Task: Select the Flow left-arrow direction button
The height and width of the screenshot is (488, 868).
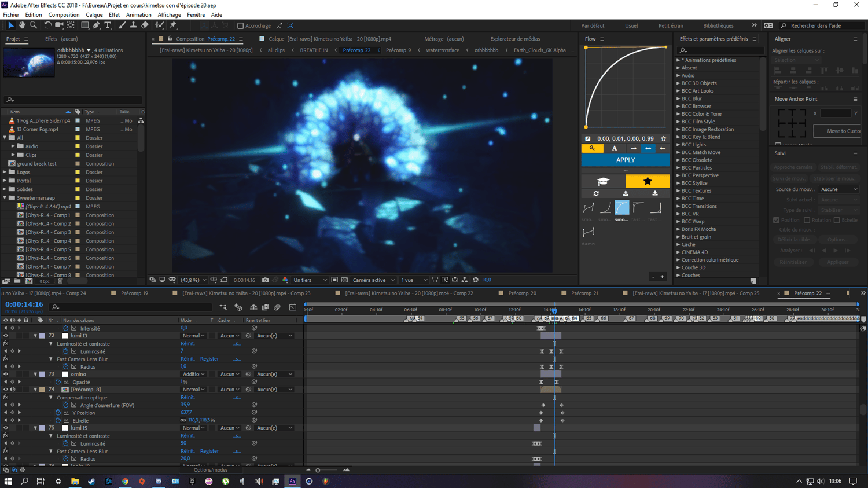Action: coord(663,148)
